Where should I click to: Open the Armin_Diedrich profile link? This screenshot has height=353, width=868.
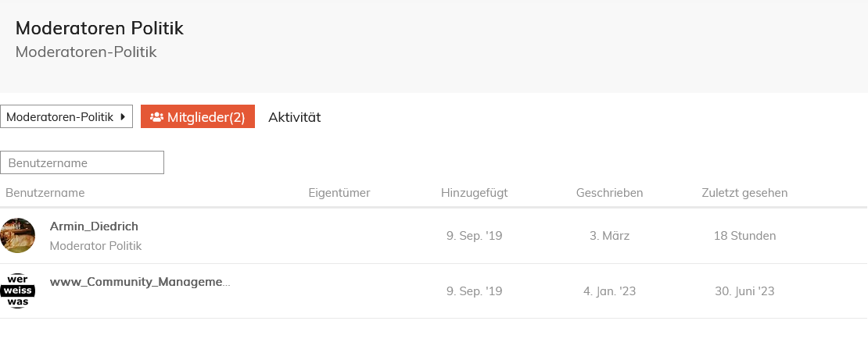coord(94,226)
